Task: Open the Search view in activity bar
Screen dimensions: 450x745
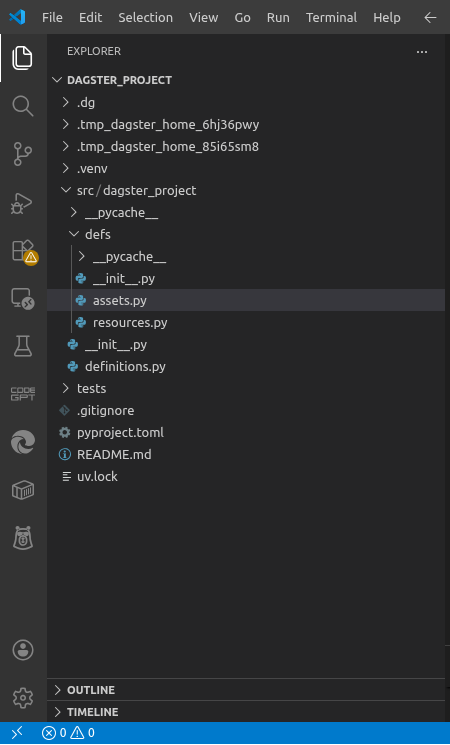Action: [x=23, y=106]
